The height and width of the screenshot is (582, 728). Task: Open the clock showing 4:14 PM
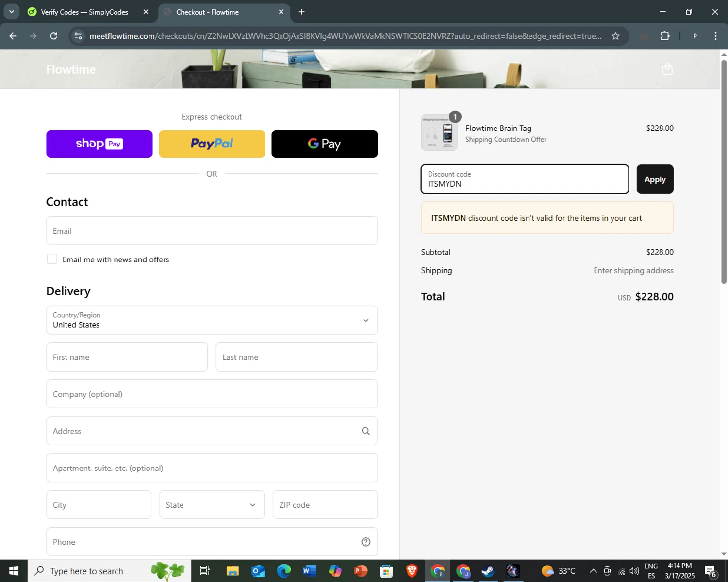coord(679,571)
